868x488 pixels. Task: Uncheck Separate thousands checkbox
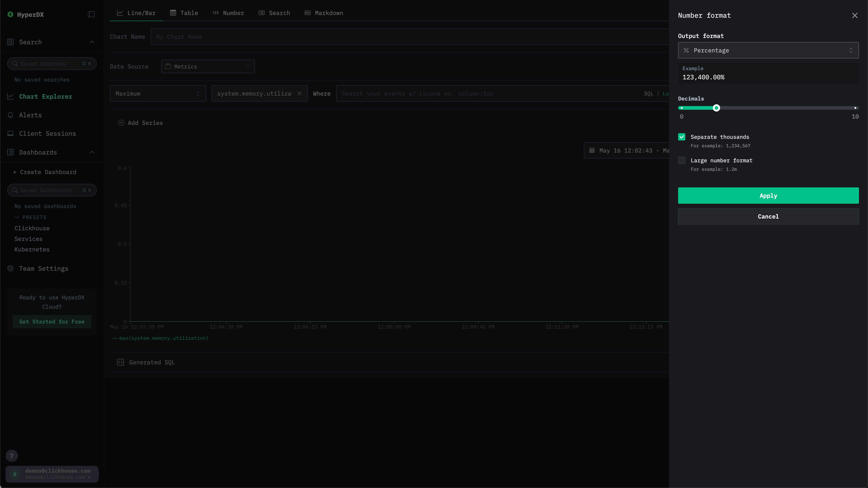tap(682, 137)
